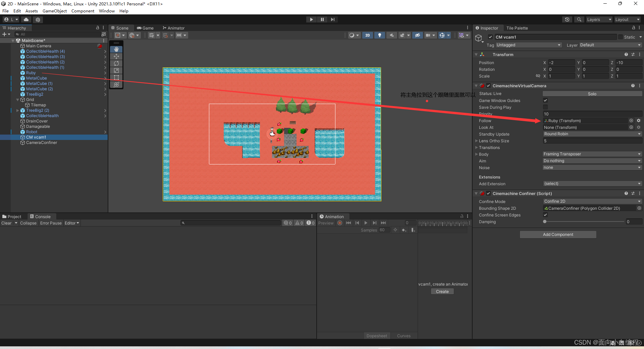Toggle 2D view mode button
The width and height of the screenshot is (644, 349).
click(x=368, y=35)
